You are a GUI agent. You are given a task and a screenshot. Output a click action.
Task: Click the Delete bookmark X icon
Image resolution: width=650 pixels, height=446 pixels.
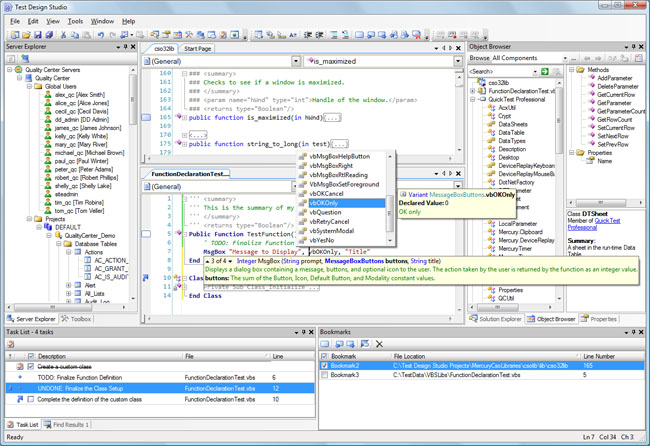pos(379,344)
